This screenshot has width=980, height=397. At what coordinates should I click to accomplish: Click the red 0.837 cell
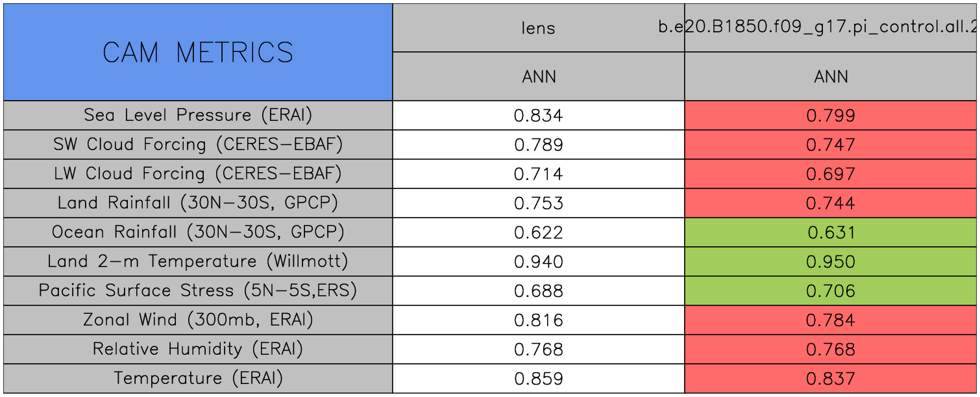[831, 378]
